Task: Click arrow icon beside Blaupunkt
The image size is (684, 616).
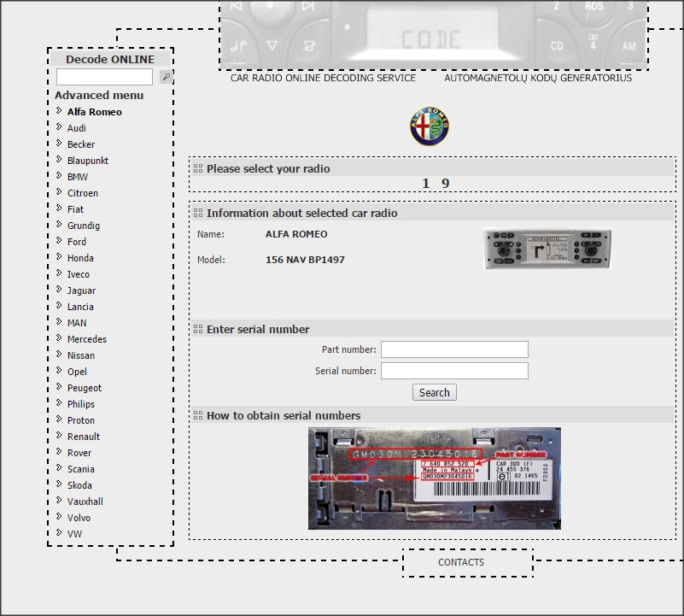Action: coord(59,160)
